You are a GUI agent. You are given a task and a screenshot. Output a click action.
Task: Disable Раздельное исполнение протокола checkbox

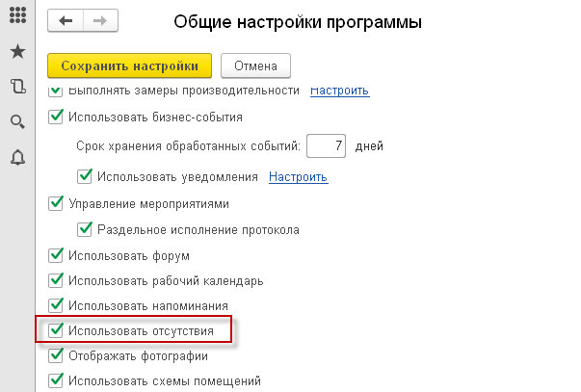(x=84, y=230)
